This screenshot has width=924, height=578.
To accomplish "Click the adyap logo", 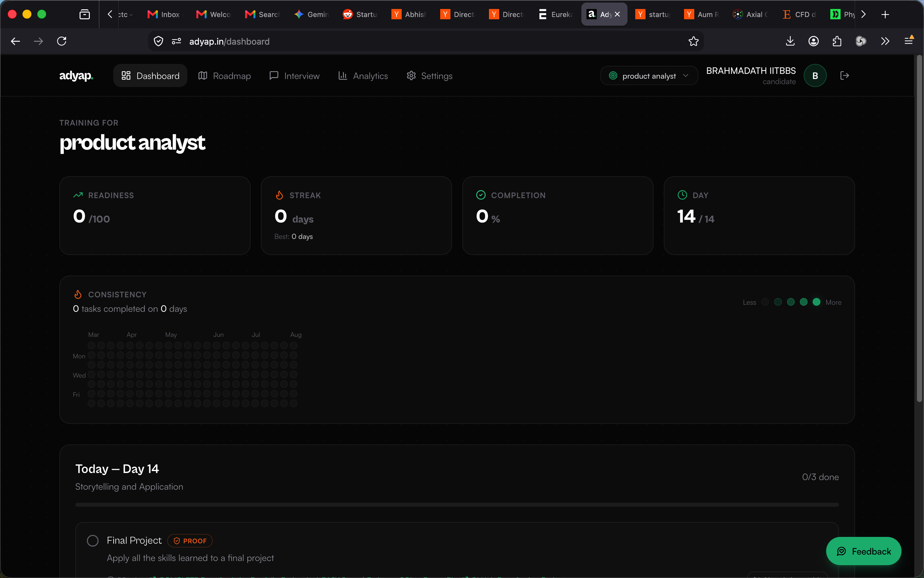I will 76,76.
